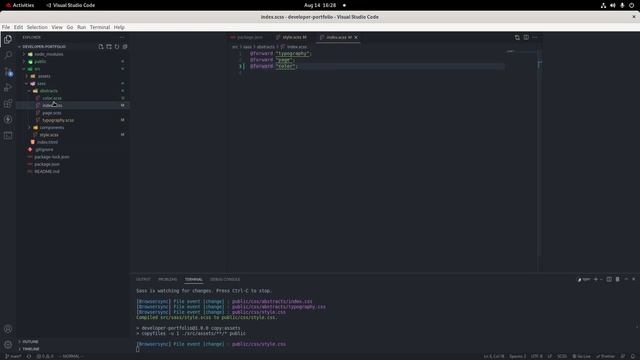This screenshot has width=640, height=360.
Task: Open the Edit menu
Action: point(18,27)
